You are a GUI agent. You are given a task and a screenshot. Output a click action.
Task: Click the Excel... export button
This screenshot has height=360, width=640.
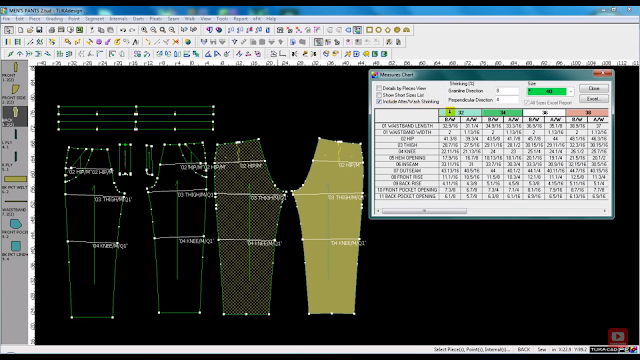tap(594, 99)
